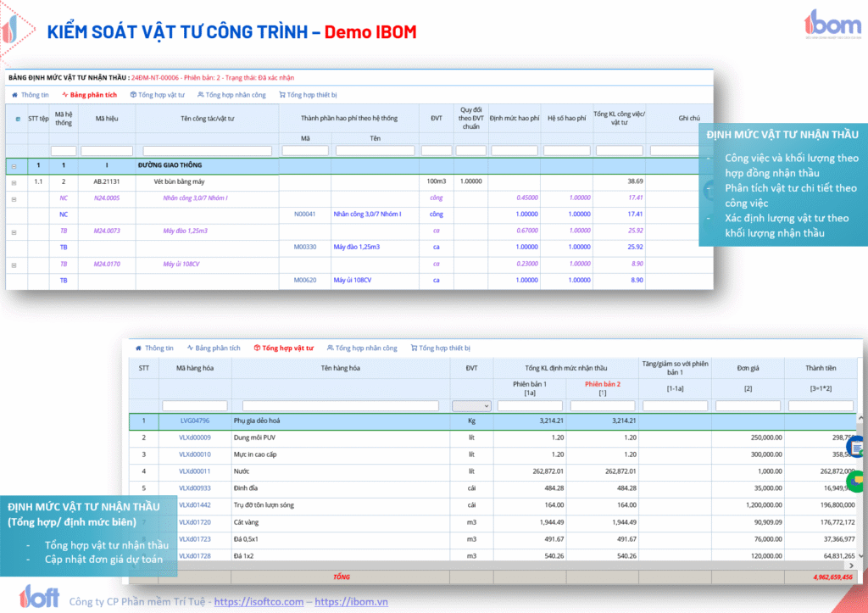The width and height of the screenshot is (868, 613).
Task: Click the green chat floating icon
Action: click(x=856, y=481)
